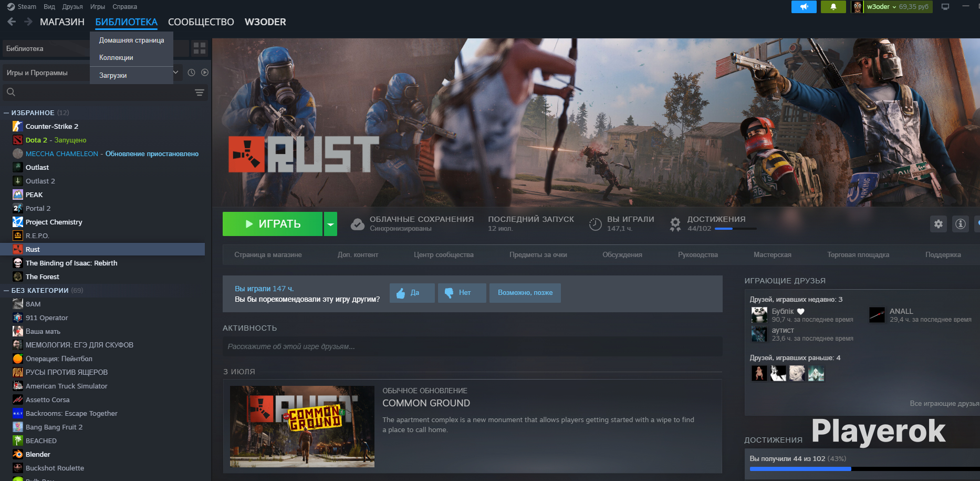Image resolution: width=980 pixels, height=481 pixels.
Task: Open the announcements megaphone button
Action: 804,7
